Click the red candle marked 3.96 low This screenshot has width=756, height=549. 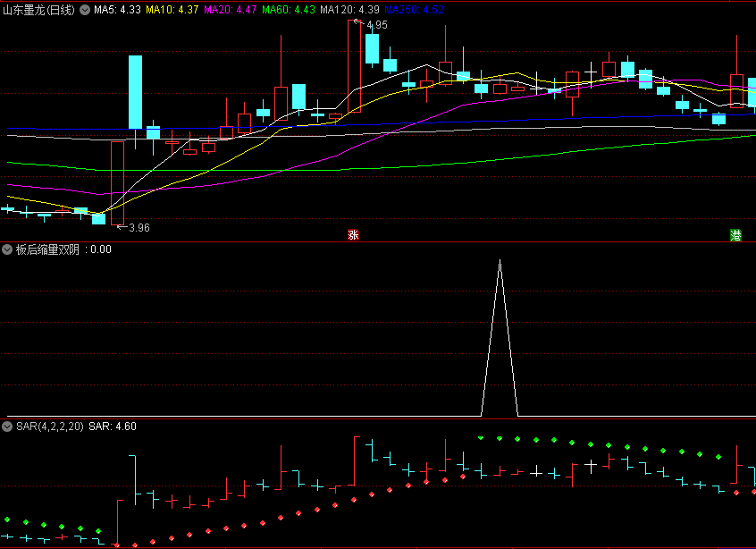click(117, 183)
